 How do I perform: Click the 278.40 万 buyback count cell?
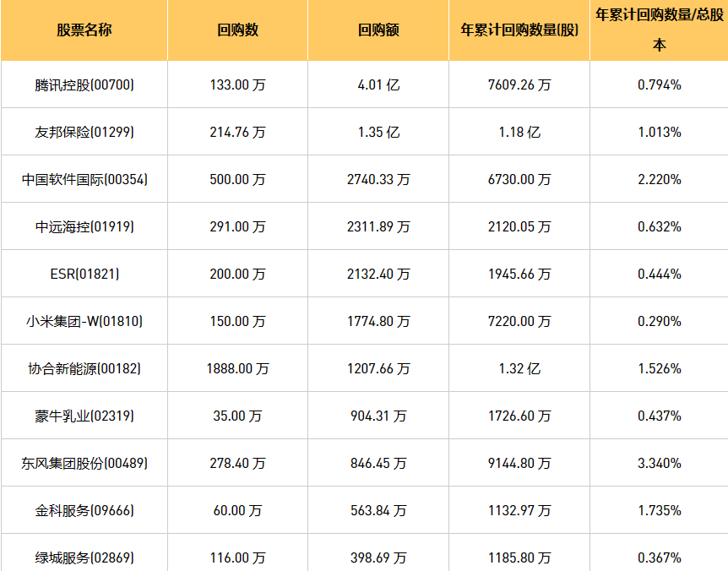coord(237,463)
